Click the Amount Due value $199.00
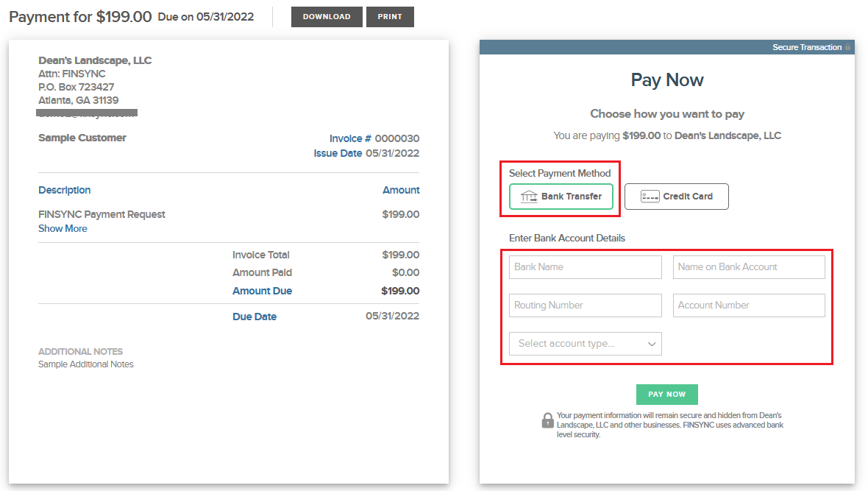The image size is (868, 491). coord(400,290)
